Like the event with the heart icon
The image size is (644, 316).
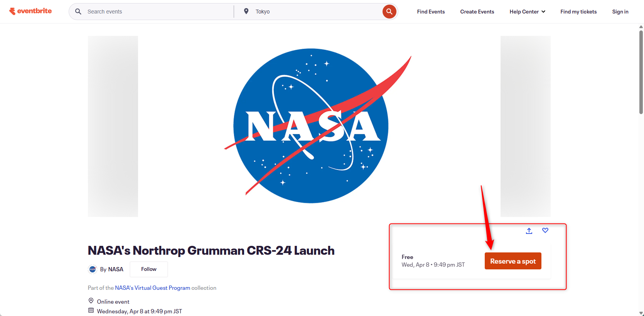coord(545,230)
